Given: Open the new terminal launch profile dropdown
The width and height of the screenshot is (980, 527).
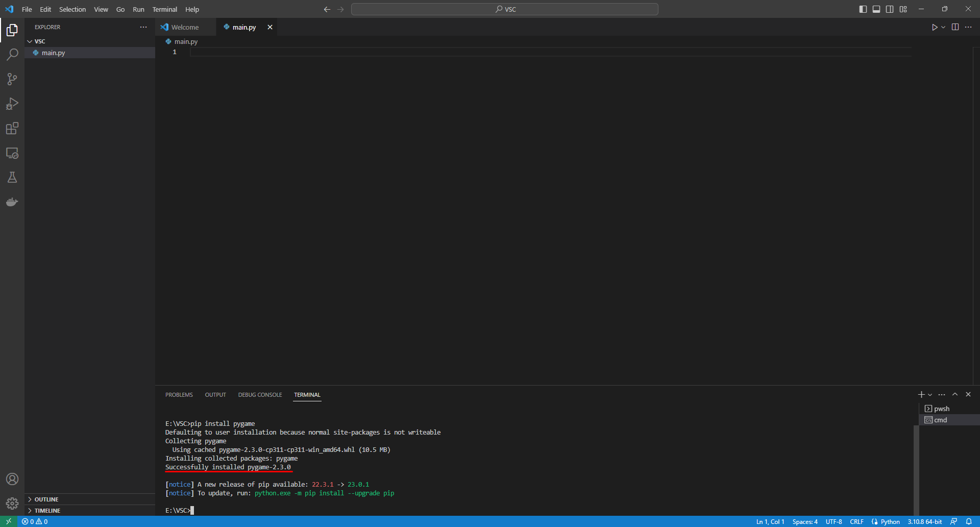Looking at the screenshot, I should pyautogui.click(x=930, y=395).
